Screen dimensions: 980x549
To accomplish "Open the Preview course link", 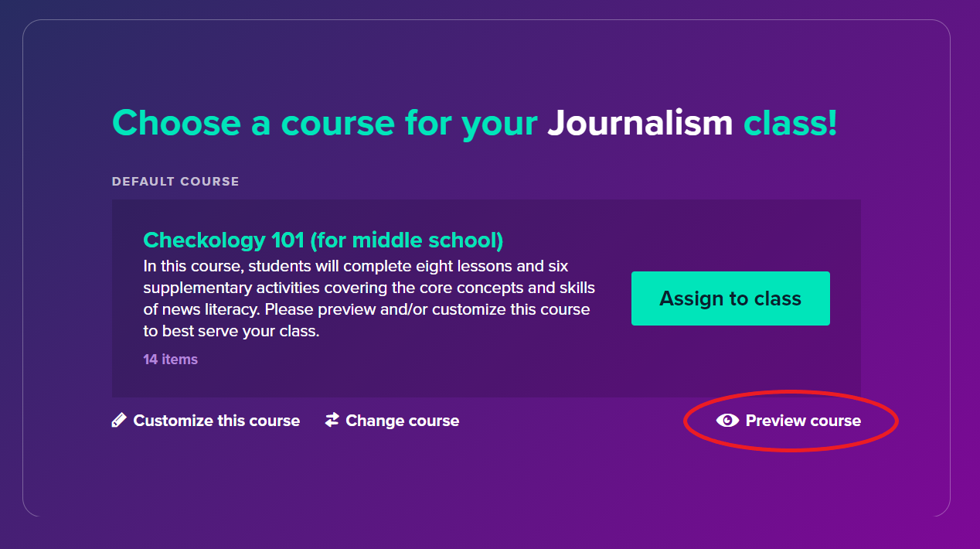I will pyautogui.click(x=803, y=421).
